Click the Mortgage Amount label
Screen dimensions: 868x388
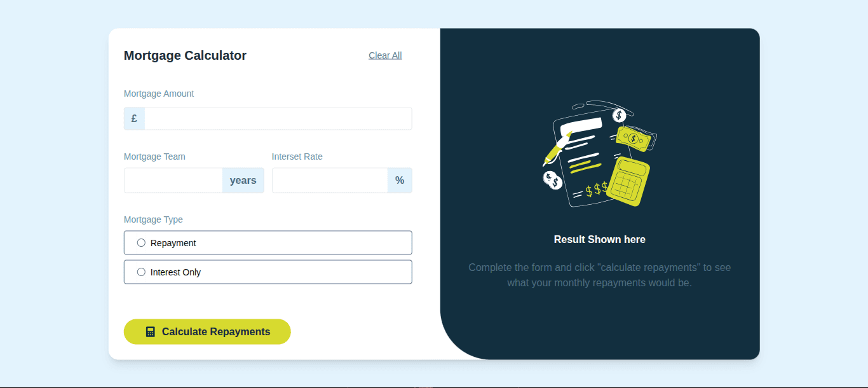pos(159,94)
